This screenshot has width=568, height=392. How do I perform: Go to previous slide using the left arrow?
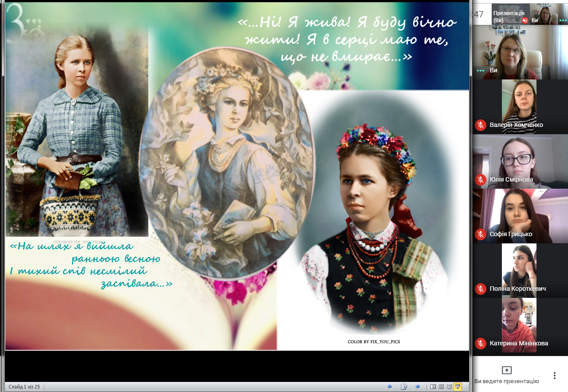click(389, 387)
